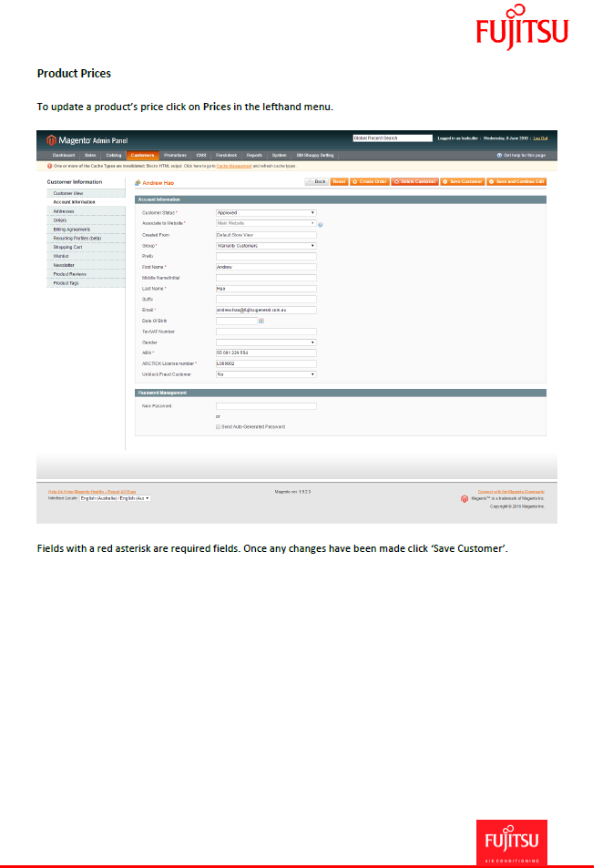The height and width of the screenshot is (868, 613).
Task: Click the customer icon beside Andrew Hao
Action: (138, 183)
